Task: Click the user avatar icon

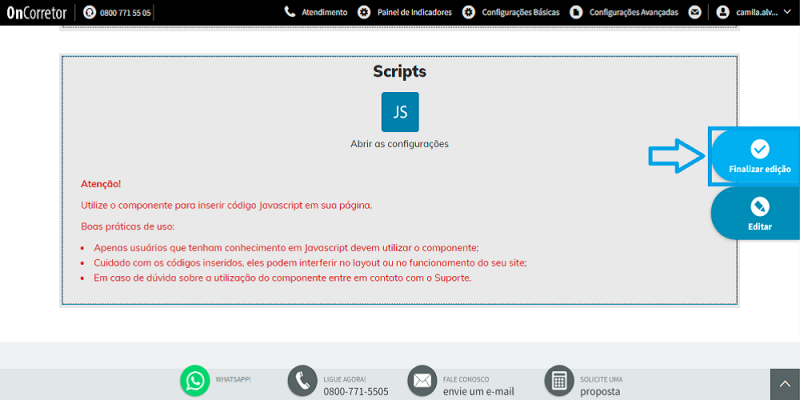Action: (722, 12)
